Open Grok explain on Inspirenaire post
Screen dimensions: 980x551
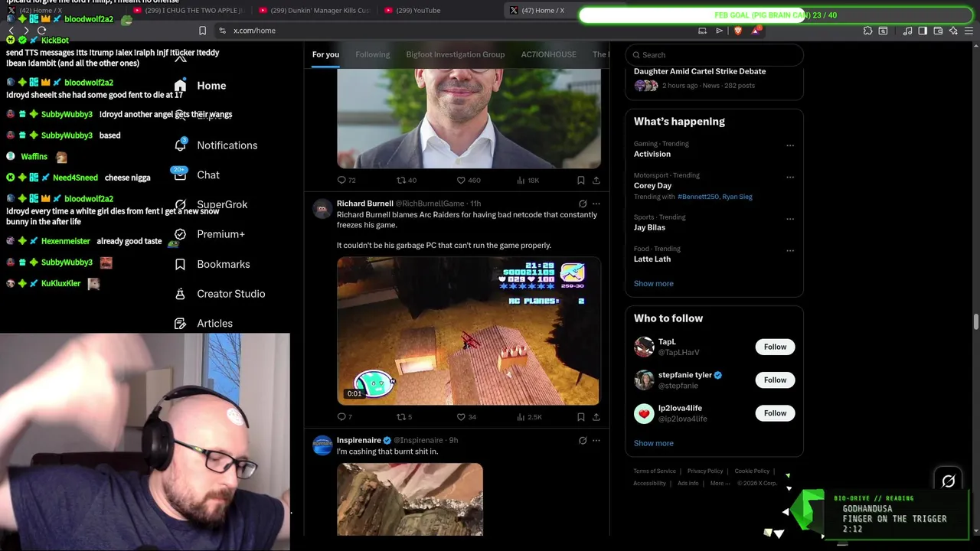pyautogui.click(x=583, y=441)
